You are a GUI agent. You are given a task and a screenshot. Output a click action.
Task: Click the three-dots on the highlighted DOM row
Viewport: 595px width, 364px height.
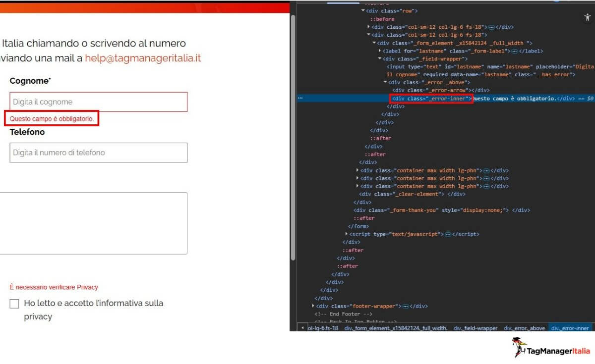(x=300, y=99)
